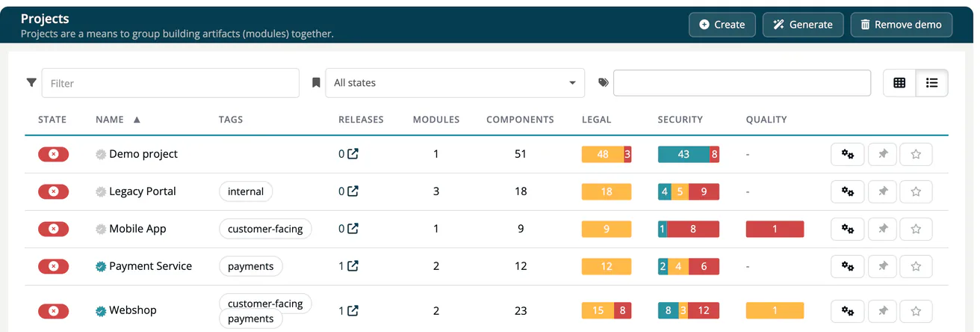Pin the Demo project
The image size is (980, 332).
[x=882, y=154]
